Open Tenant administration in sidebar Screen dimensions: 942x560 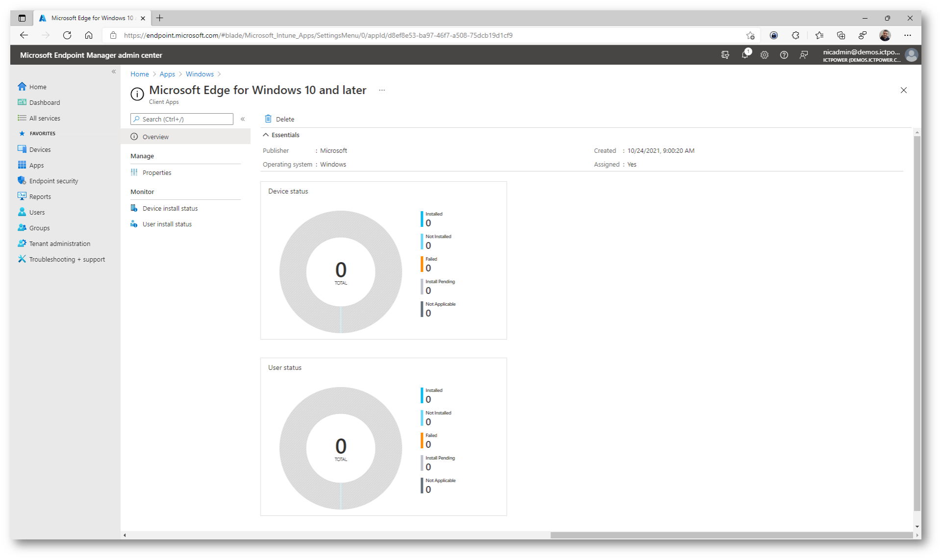point(59,243)
